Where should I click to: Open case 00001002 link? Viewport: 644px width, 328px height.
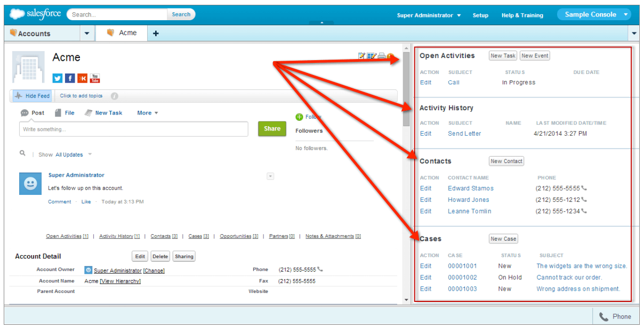point(462,277)
